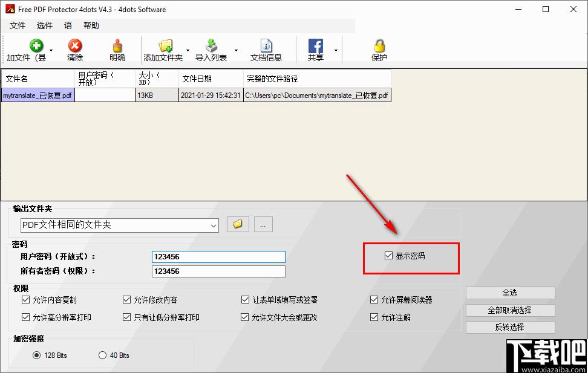Expand the 导入列表 dropdown arrow
The image size is (588, 373).
pos(237,50)
